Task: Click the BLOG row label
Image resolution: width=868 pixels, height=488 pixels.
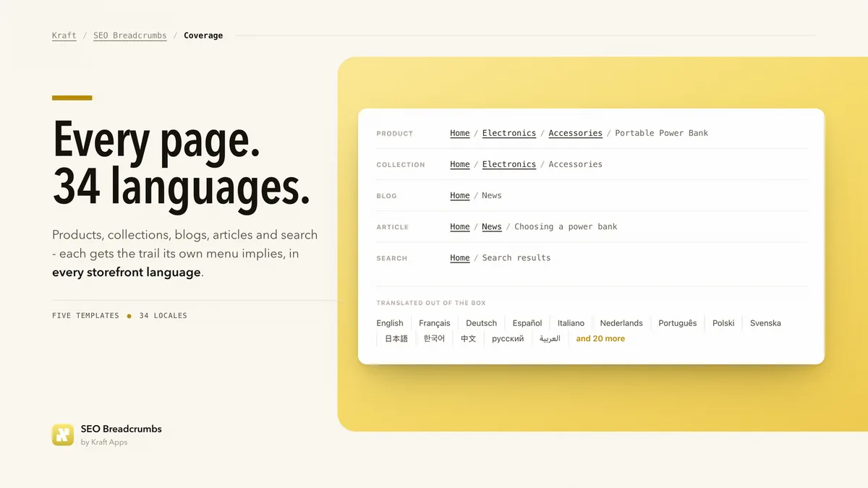Action: coord(387,196)
